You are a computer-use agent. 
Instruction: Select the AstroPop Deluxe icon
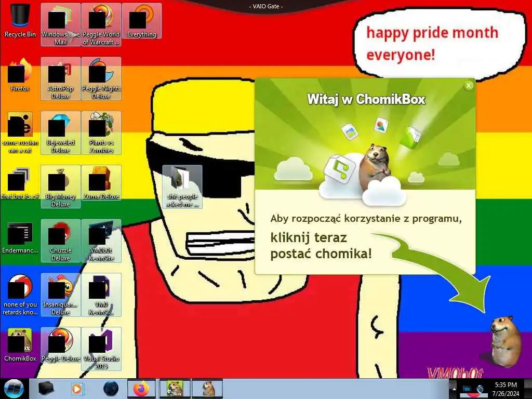coord(60,79)
